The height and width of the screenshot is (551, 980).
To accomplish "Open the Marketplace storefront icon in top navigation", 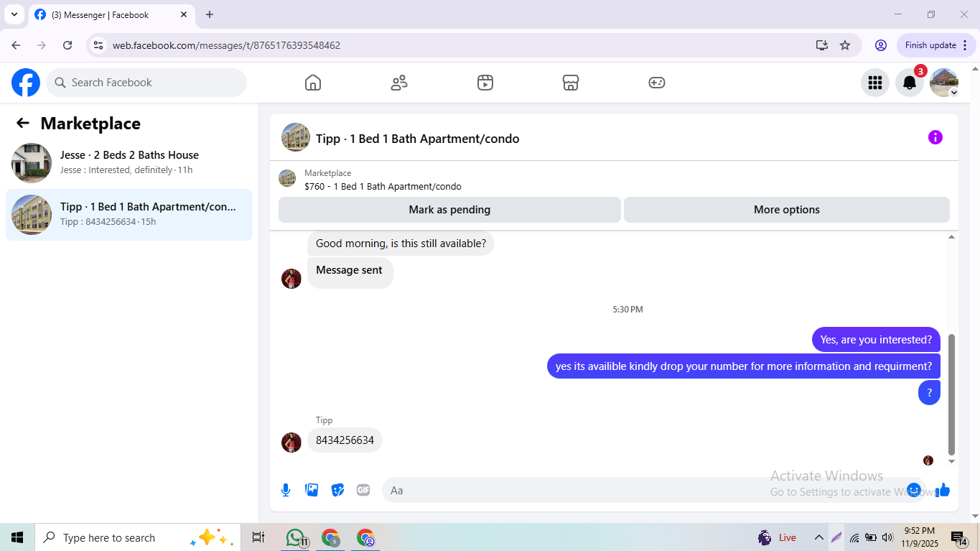I will (x=571, y=83).
